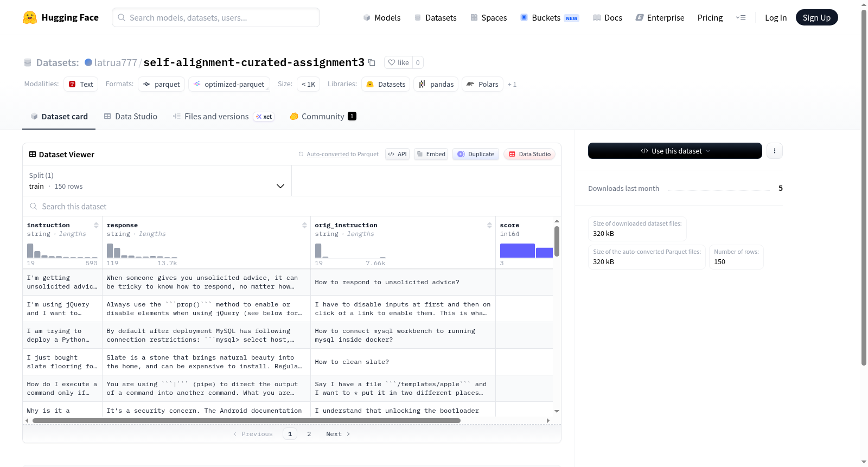Open the Spaces menu item

[x=488, y=17]
